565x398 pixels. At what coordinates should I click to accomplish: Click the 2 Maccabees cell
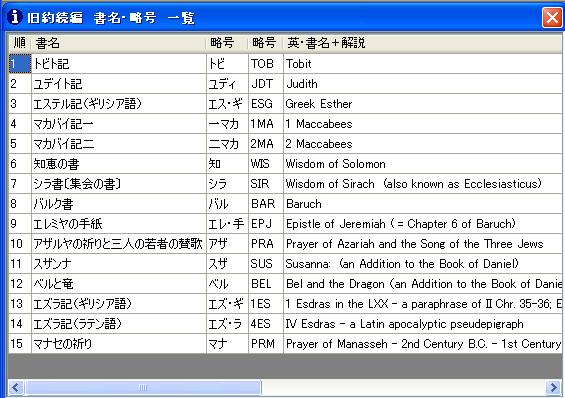(423, 144)
